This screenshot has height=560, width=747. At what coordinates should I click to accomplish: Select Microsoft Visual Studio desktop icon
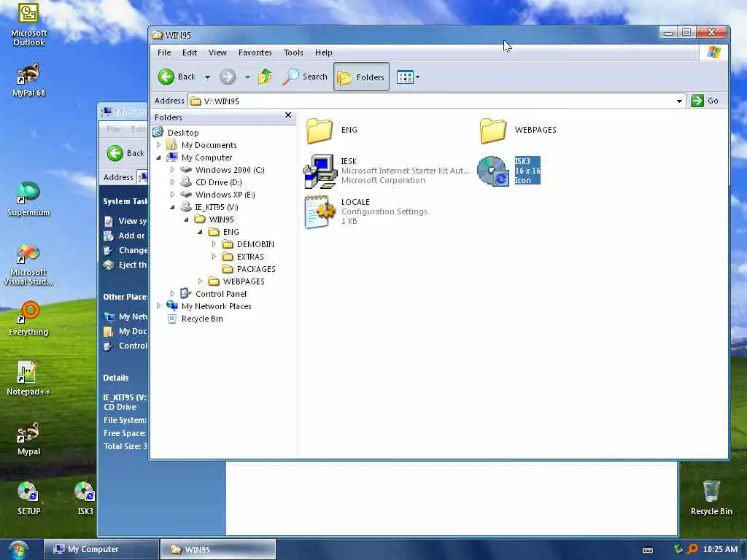pos(28,264)
